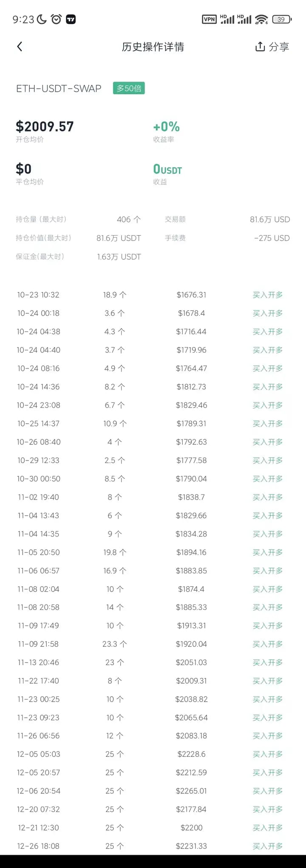Tap the $2009.57 average open price
Screen dimensions: 306x868
tap(45, 126)
